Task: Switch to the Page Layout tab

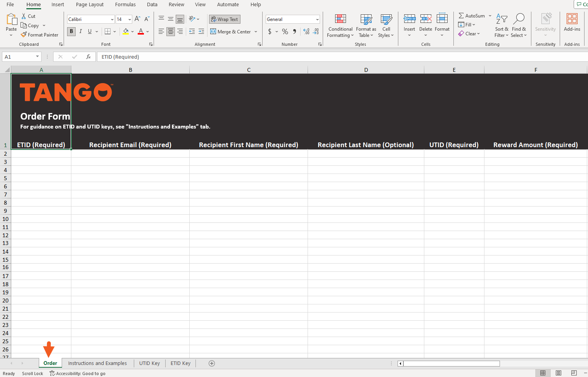Action: 90,5
